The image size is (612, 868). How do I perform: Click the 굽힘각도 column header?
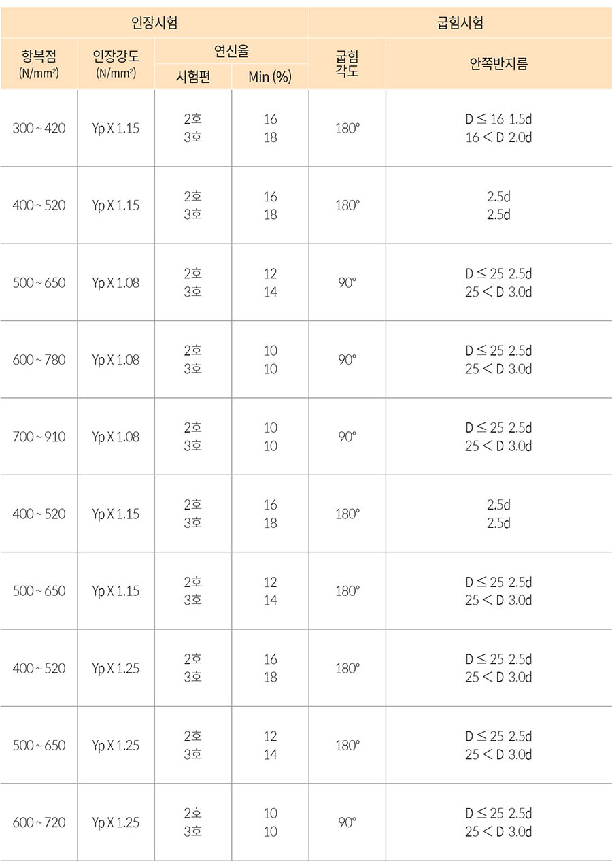click(x=347, y=64)
